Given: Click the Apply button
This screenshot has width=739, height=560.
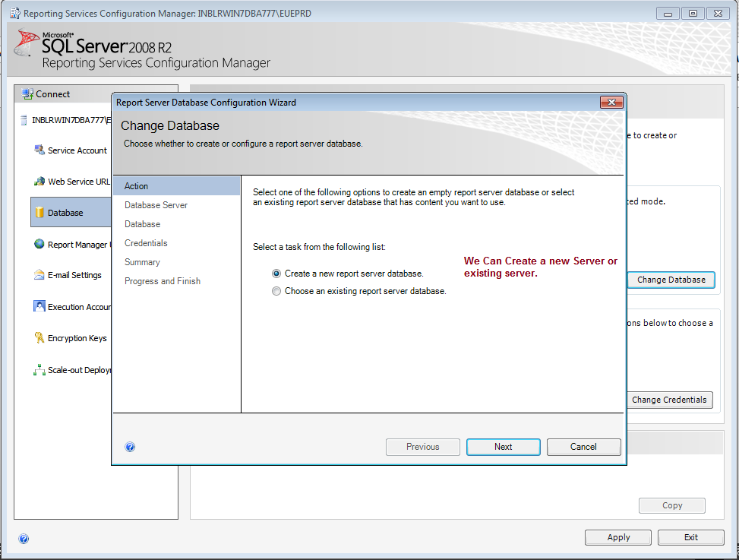Looking at the screenshot, I should (618, 537).
